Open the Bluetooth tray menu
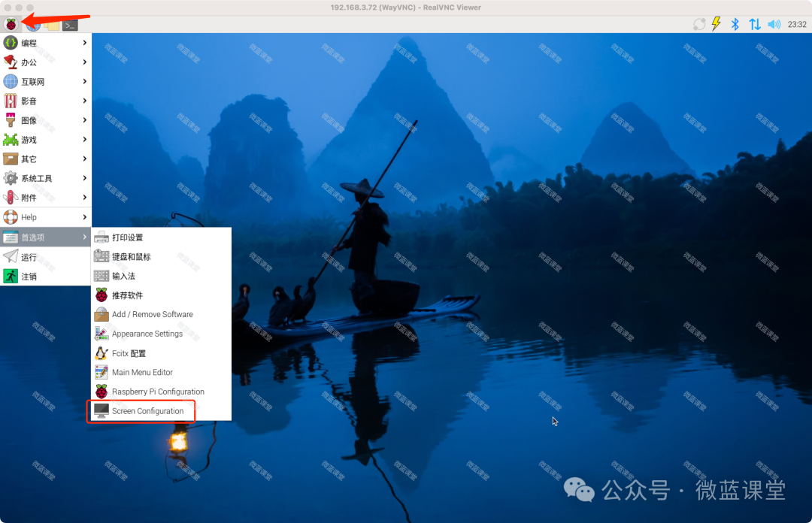 [x=735, y=24]
